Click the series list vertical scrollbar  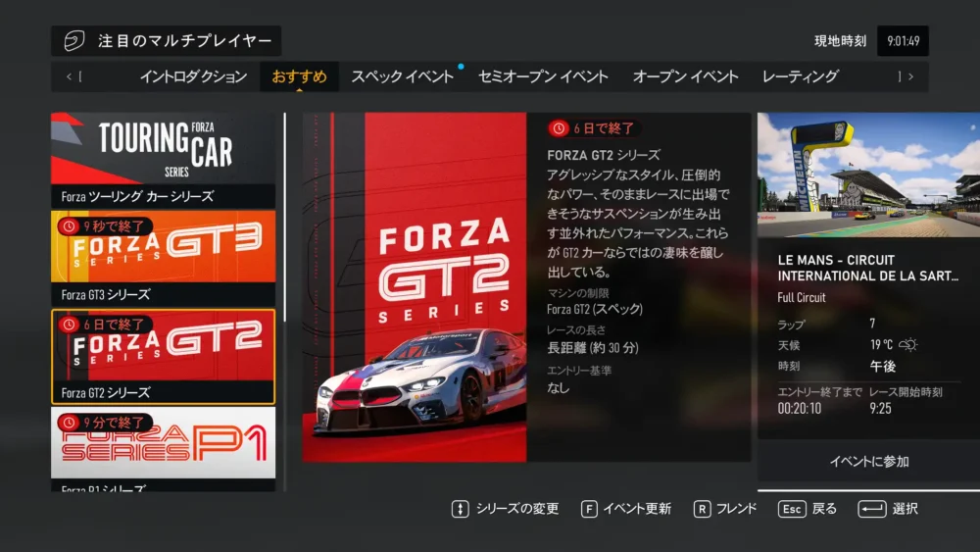pos(284,216)
